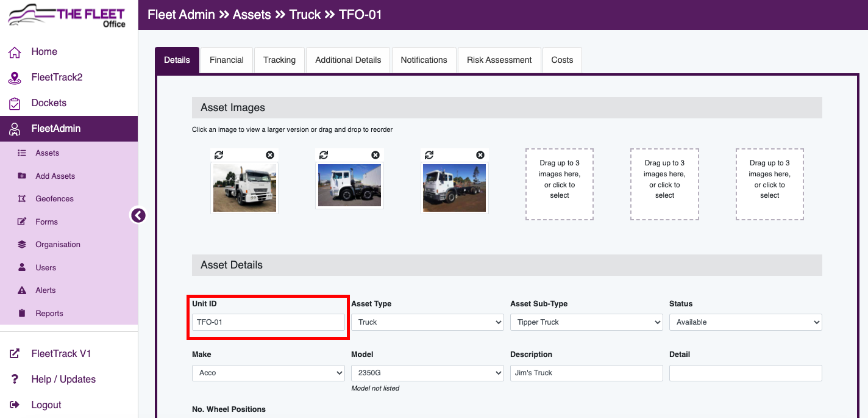Image resolution: width=868 pixels, height=418 pixels.
Task: Click The Fleet Office logo
Action: click(x=67, y=16)
